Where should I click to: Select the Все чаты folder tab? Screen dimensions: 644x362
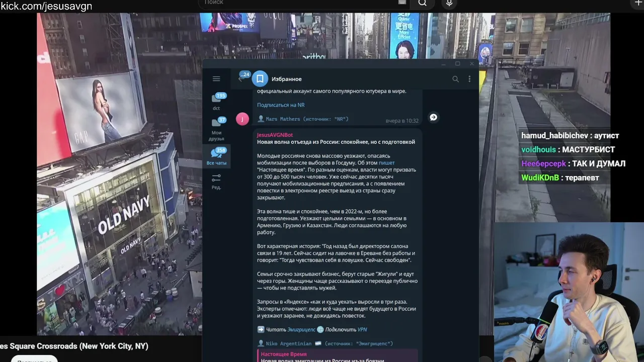[216, 156]
